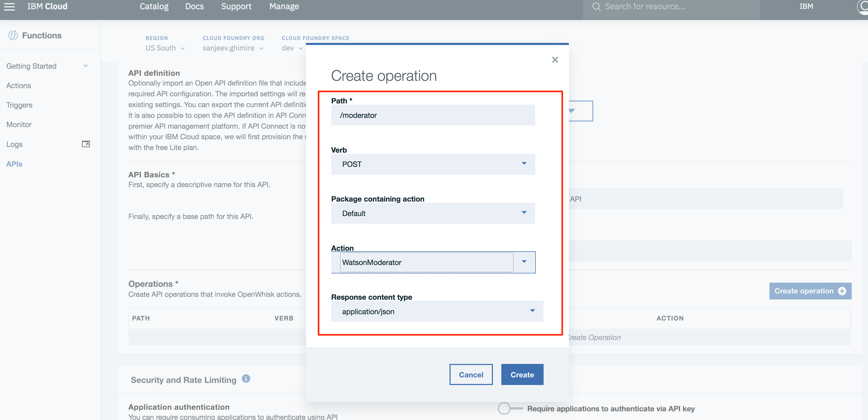Viewport: 868px width, 420px height.
Task: Click plus icon on Create operation button
Action: tap(842, 291)
